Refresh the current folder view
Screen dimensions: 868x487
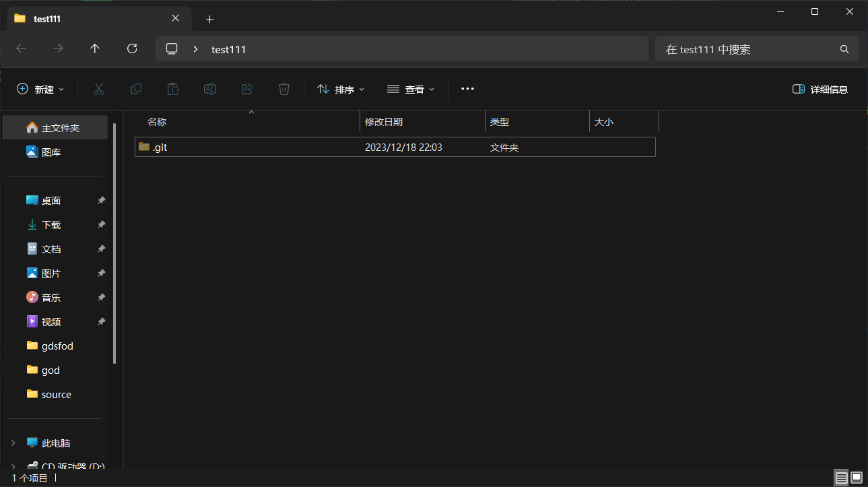[x=132, y=48]
